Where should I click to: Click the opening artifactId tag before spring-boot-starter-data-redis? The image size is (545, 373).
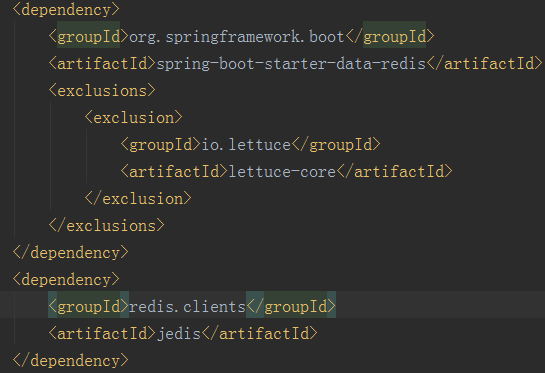[x=102, y=64]
